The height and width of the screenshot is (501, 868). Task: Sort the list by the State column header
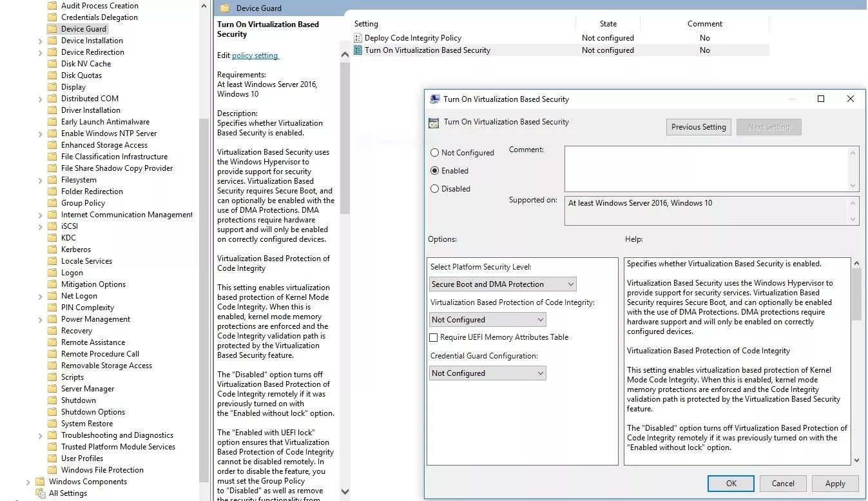click(x=608, y=24)
